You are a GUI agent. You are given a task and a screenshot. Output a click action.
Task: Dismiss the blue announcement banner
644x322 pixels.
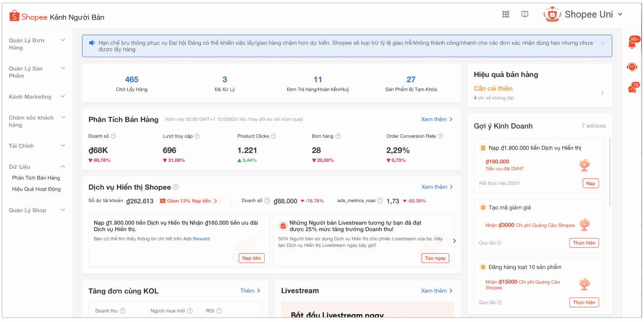[x=603, y=43]
